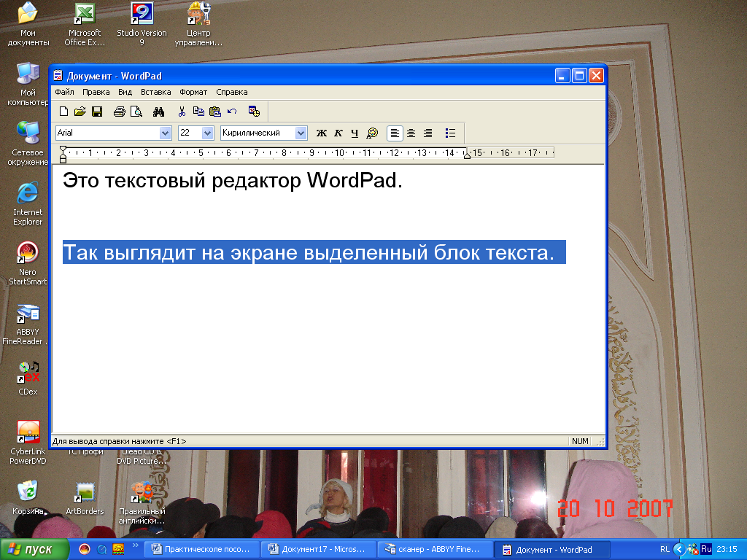Align text to the right
747x560 pixels.
point(427,133)
